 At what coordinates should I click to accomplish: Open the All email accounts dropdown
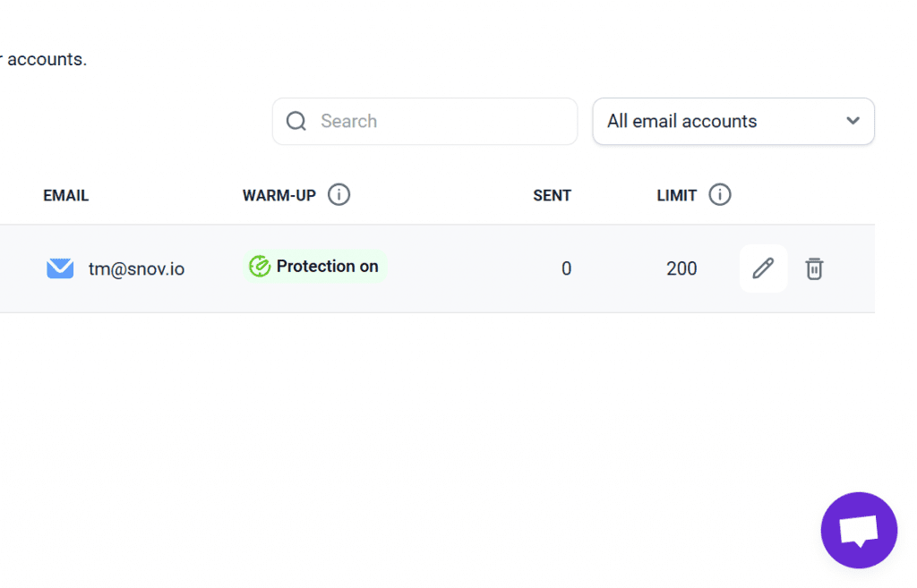point(733,121)
